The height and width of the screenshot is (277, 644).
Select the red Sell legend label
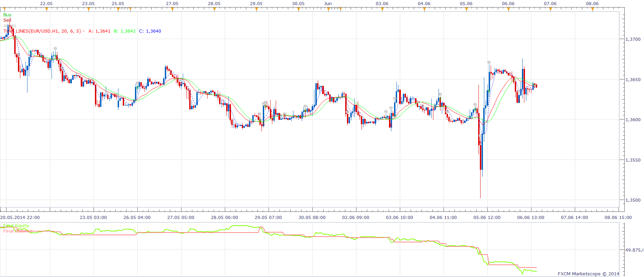click(x=7, y=20)
